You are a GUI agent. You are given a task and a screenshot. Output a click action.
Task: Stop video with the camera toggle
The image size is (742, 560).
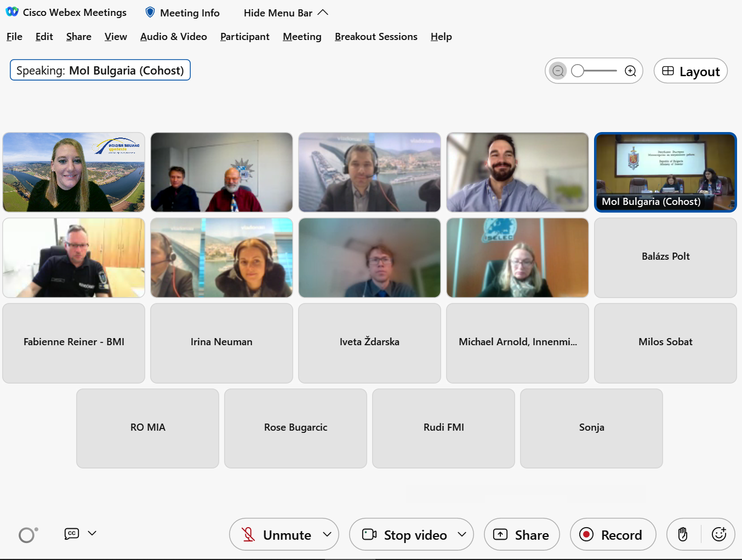[x=406, y=535]
